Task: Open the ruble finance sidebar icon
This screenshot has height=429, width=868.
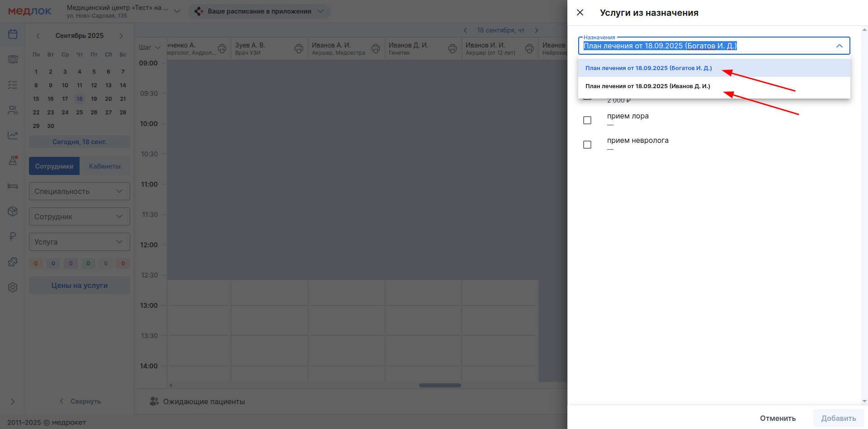Action: point(13,236)
